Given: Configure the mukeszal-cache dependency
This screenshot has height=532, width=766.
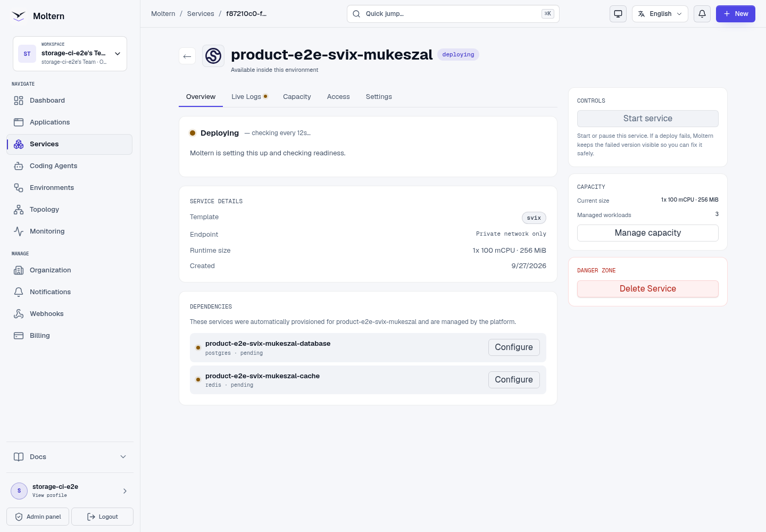Looking at the screenshot, I should pyautogui.click(x=514, y=380).
